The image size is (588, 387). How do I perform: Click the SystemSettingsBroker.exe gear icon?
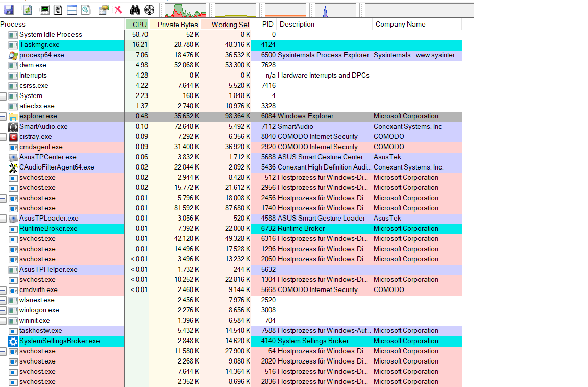pos(13,341)
